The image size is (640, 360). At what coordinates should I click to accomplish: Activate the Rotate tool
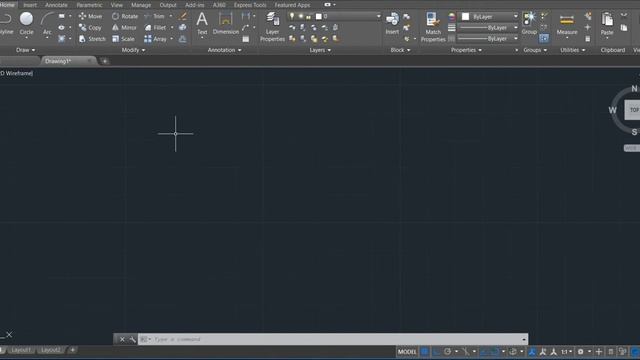pyautogui.click(x=125, y=16)
